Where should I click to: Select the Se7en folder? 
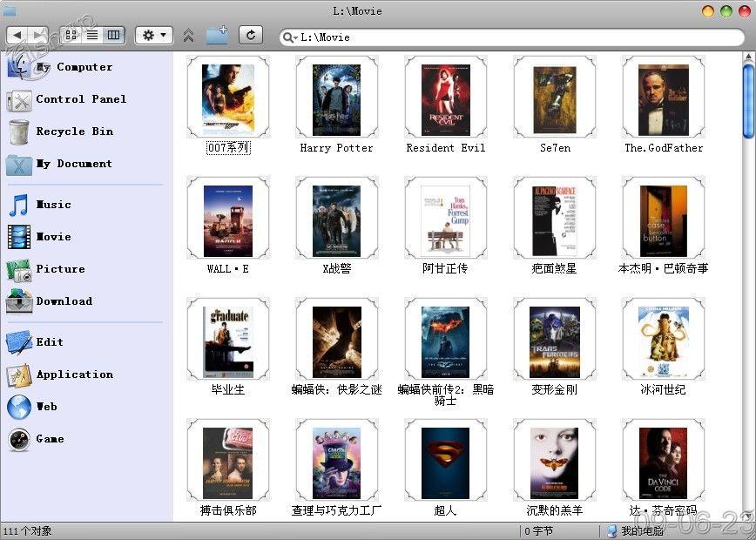pyautogui.click(x=555, y=97)
